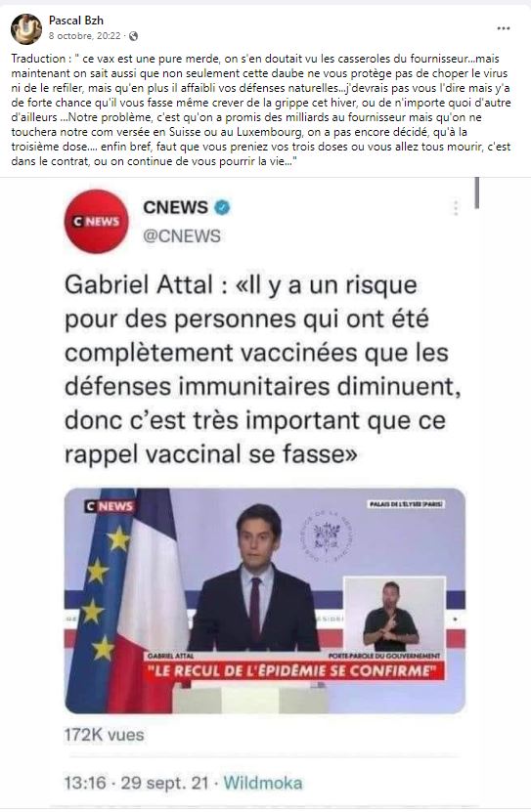Screen dimensions: 531x812
Task: Click the scrollbar beside the tweet image
Action: coord(476,193)
